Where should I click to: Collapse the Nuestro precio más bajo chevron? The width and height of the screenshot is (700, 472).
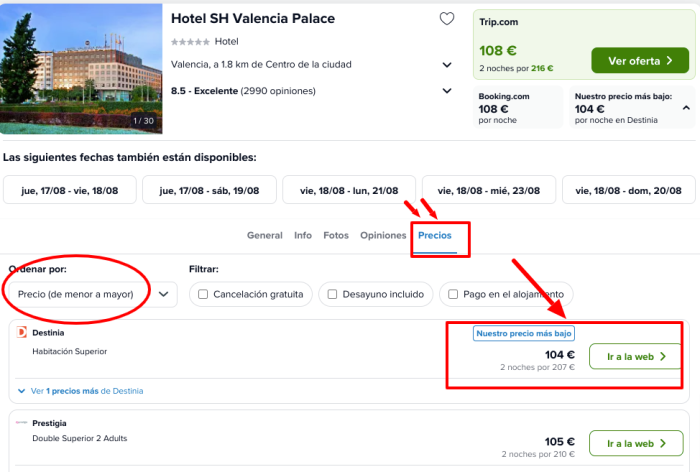coord(686,108)
